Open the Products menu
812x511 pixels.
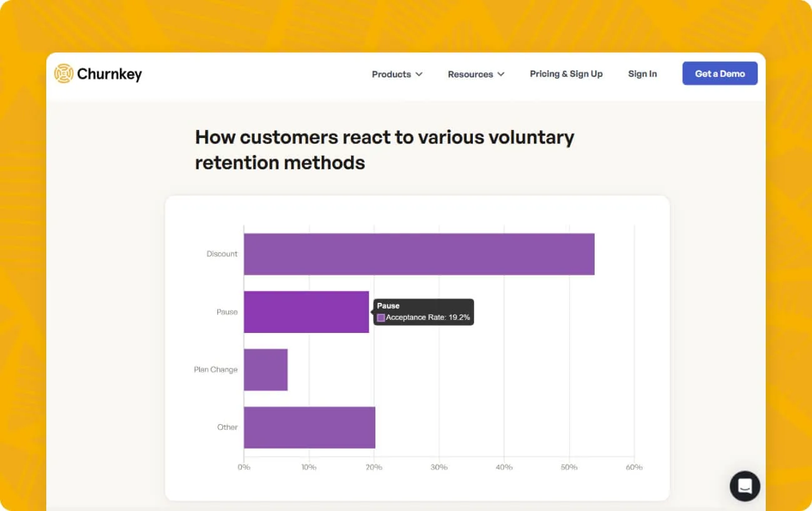(x=397, y=74)
